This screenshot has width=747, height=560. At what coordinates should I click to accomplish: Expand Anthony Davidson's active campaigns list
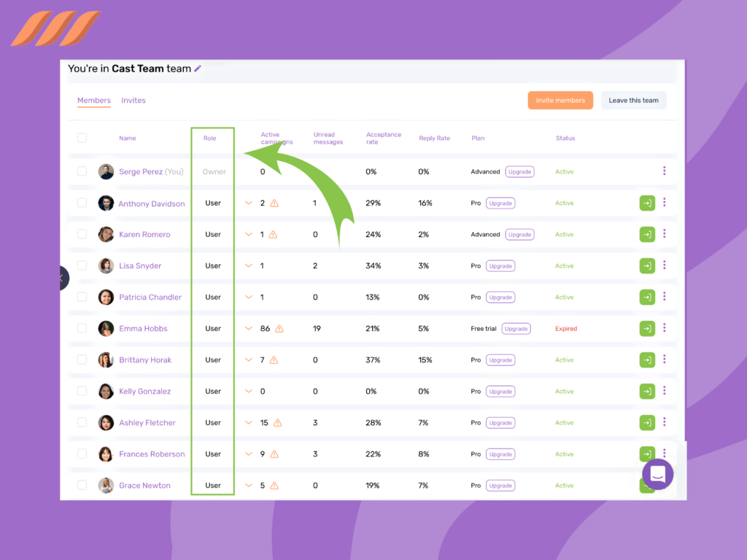point(248,203)
